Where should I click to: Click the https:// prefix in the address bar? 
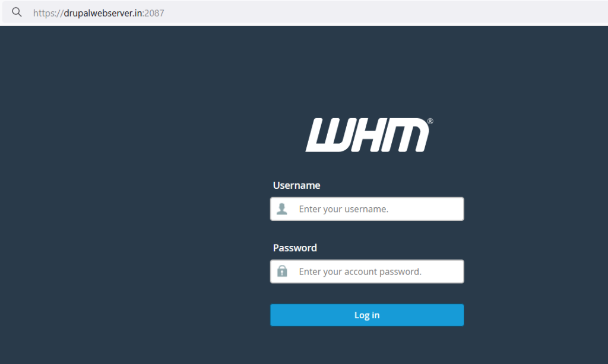[48, 13]
